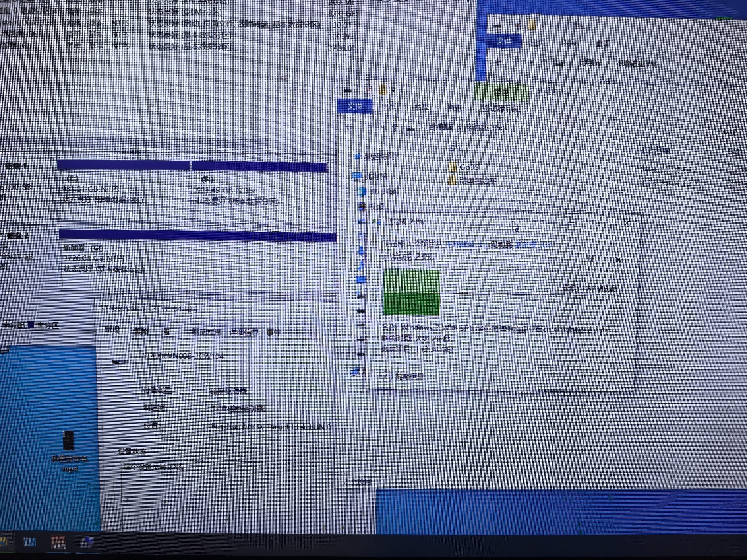Select 视频 in navigation pane

[371, 206]
